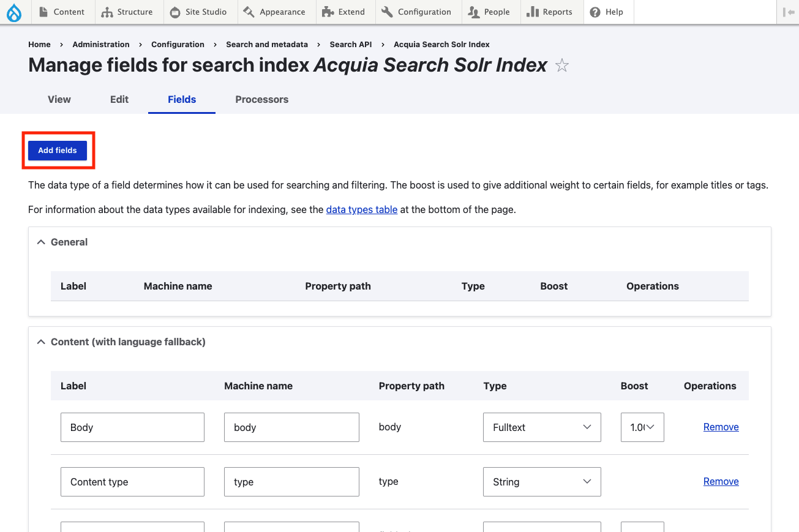The image size is (799, 532).
Task: Open the Site Studio menu
Action: point(198,12)
